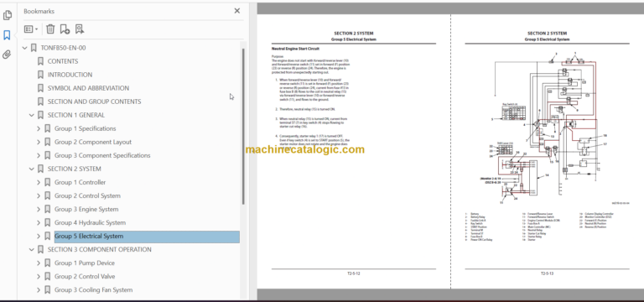Open Group 3 Component Specifications bookmark text

102,155
